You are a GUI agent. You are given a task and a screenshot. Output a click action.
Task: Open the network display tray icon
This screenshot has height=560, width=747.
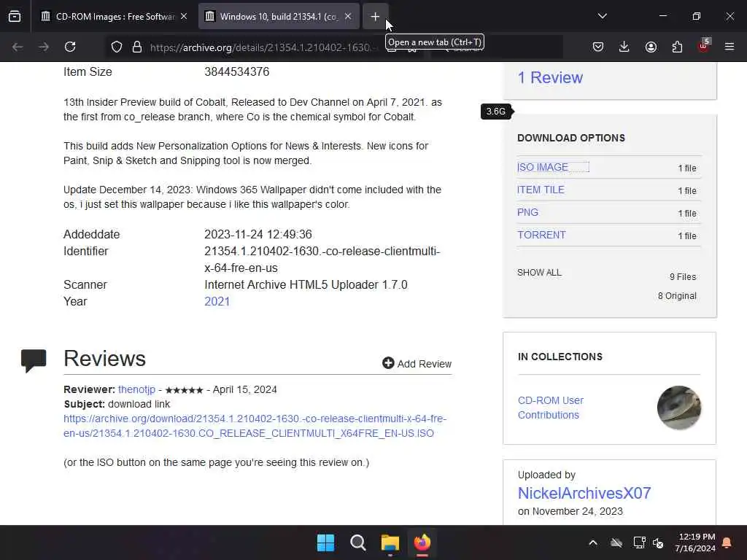pyautogui.click(x=639, y=542)
